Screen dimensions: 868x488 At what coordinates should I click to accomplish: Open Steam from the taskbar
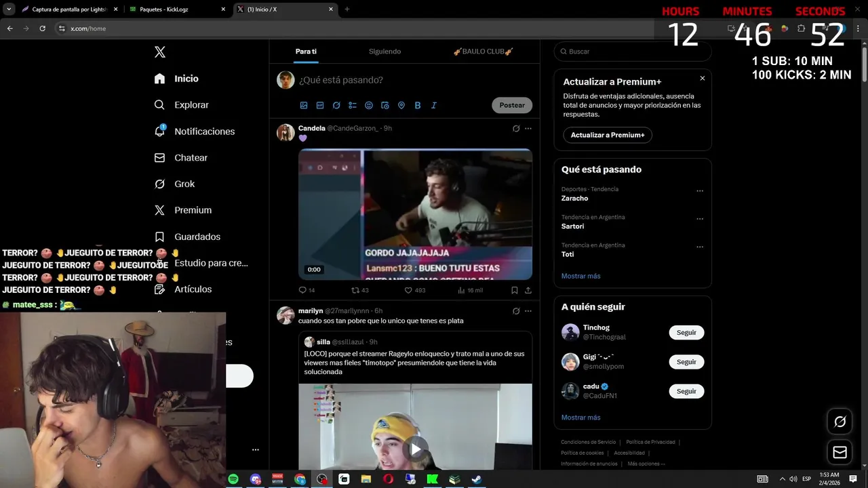[x=477, y=479]
